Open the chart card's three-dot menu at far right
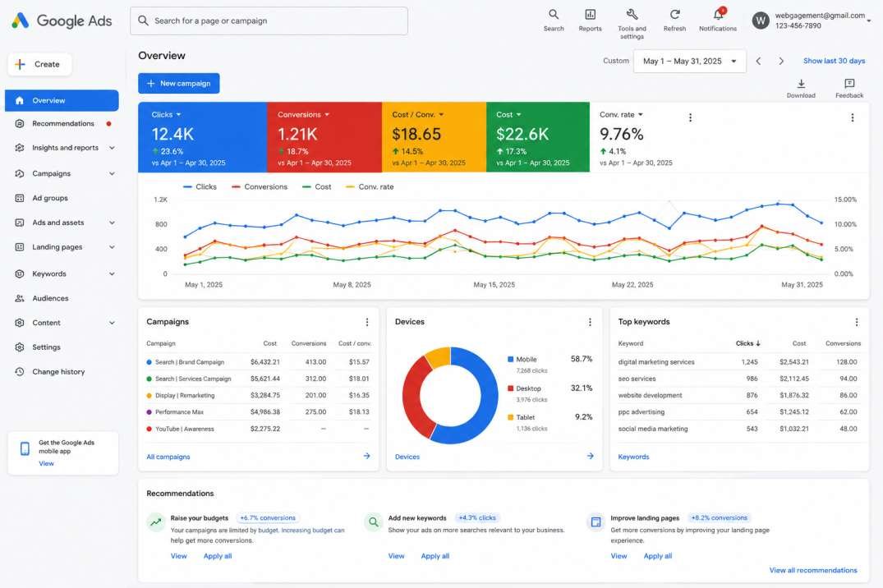This screenshot has width=883, height=588. point(852,117)
